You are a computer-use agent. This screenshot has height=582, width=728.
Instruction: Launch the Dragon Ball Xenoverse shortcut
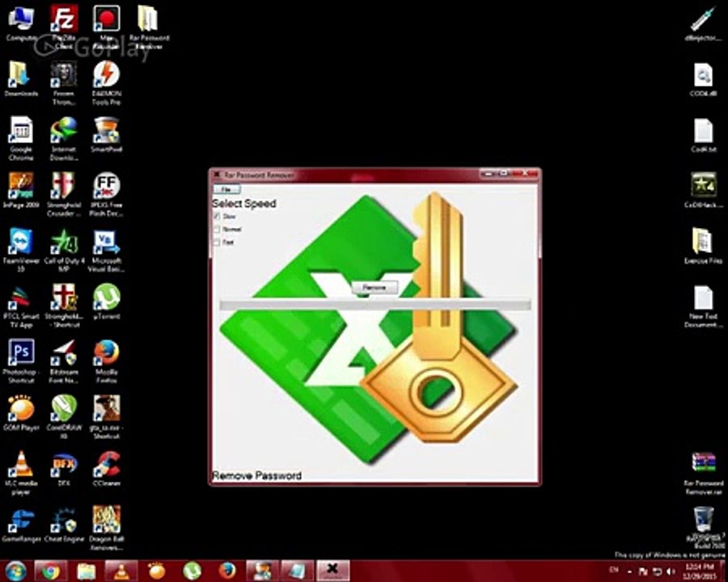tap(106, 528)
